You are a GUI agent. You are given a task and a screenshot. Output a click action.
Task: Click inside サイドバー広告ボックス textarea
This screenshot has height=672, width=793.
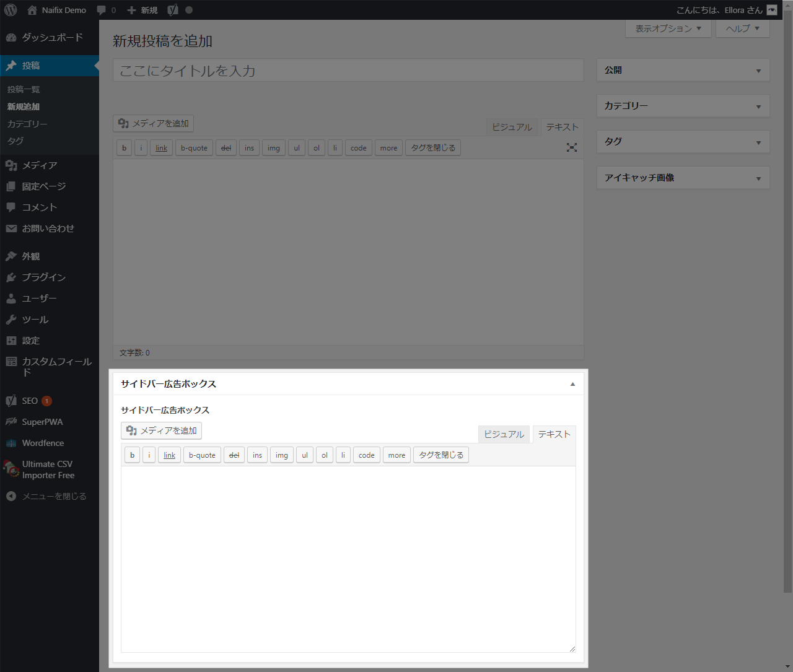(x=348, y=559)
